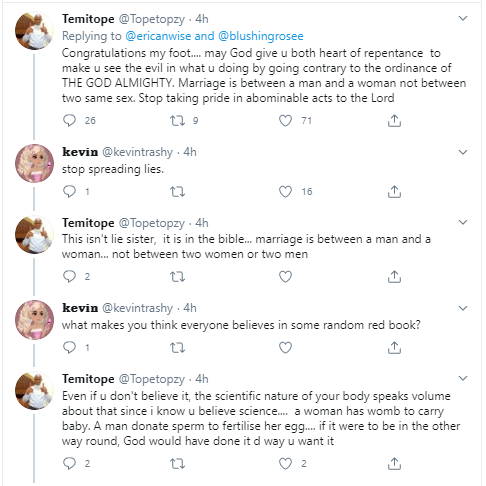Open the chevron menu on the last Temitope tweet
This screenshot has width=486, height=486.
(x=463, y=378)
